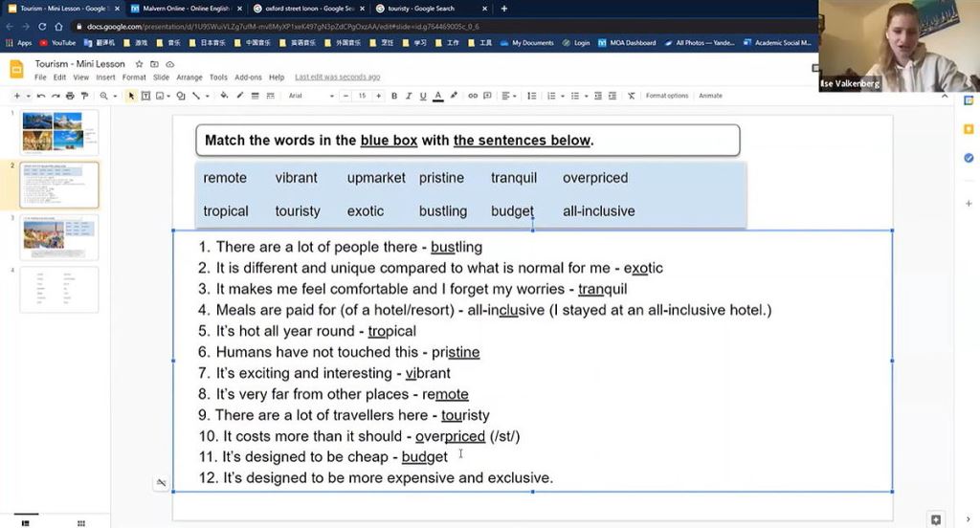Click the Print icon
980x528 pixels.
(x=70, y=96)
